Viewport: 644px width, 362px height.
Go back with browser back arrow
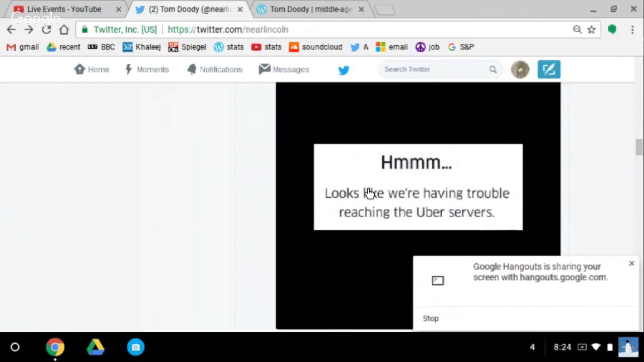point(11,30)
